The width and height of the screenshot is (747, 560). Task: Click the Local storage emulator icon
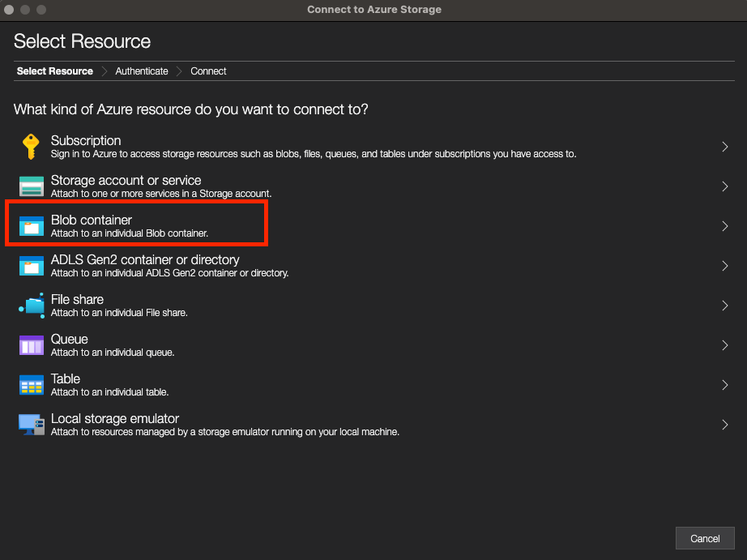[x=31, y=425]
